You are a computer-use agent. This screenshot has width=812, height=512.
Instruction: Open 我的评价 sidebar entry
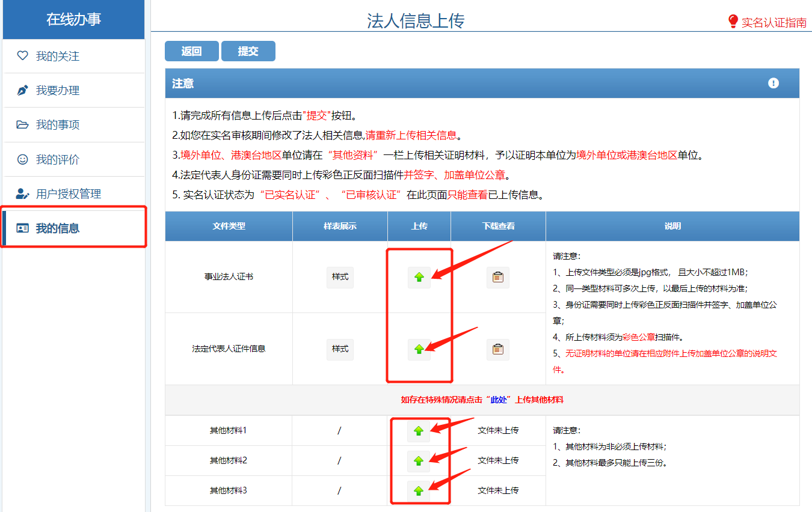tap(57, 160)
